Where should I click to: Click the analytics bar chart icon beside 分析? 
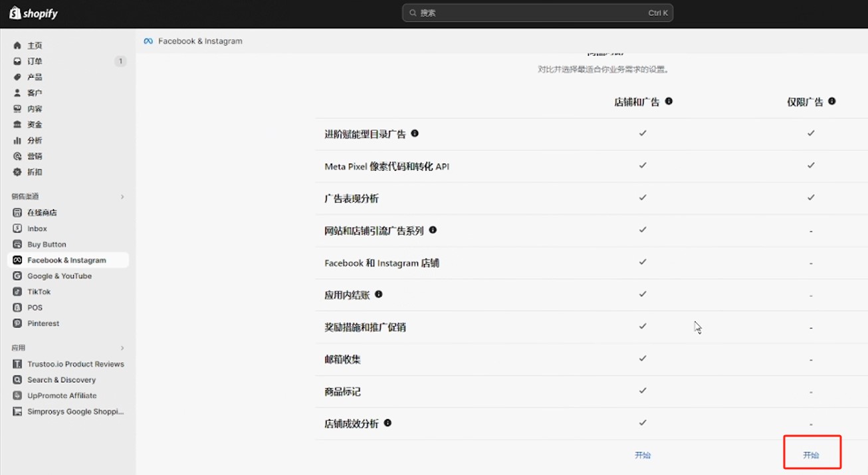click(x=17, y=141)
